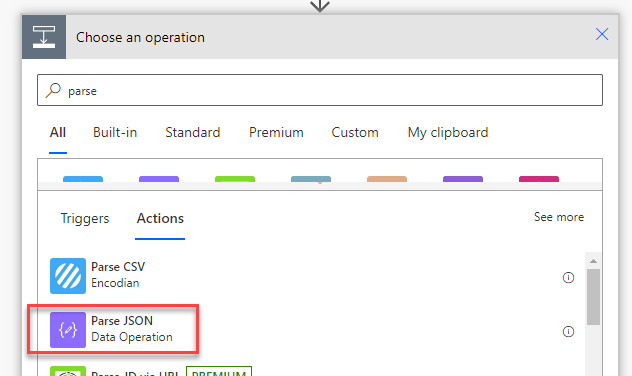Click the 'Choose an operation' title
The image size is (632, 376).
coord(140,37)
